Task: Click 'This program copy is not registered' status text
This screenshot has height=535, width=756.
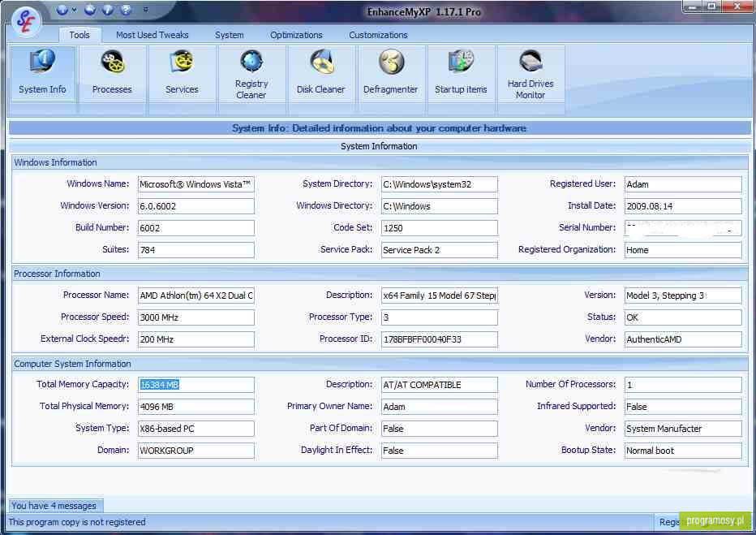Action: coord(77,522)
